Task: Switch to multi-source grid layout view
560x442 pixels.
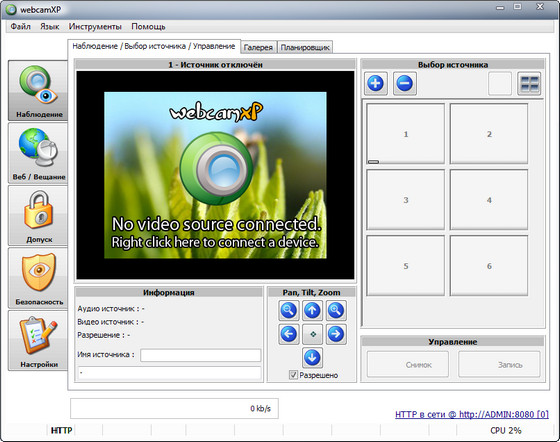Action: (x=529, y=84)
